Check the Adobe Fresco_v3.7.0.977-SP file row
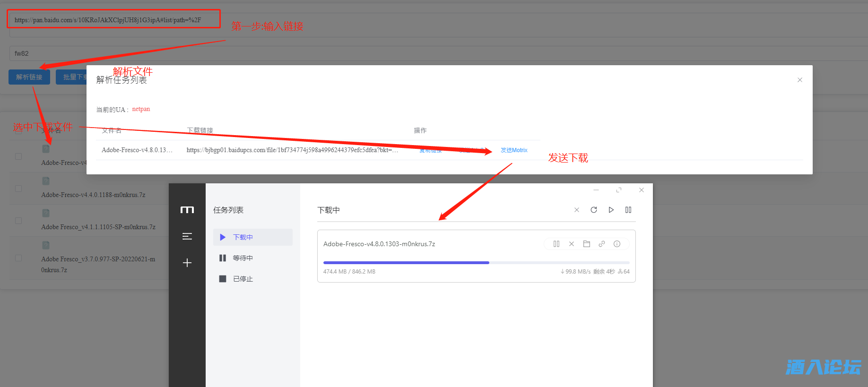The width and height of the screenshot is (868, 387). pos(18,258)
